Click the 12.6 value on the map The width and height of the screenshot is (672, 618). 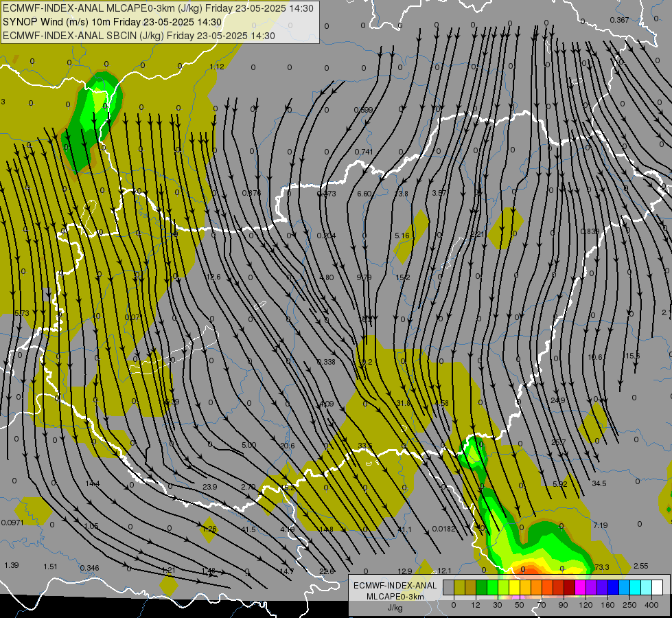213,277
